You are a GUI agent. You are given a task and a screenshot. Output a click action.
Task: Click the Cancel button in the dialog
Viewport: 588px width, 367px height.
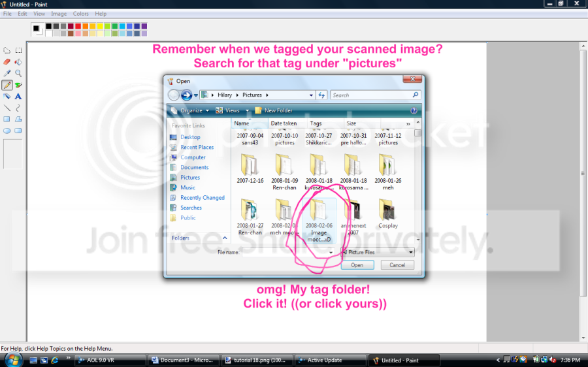point(397,265)
